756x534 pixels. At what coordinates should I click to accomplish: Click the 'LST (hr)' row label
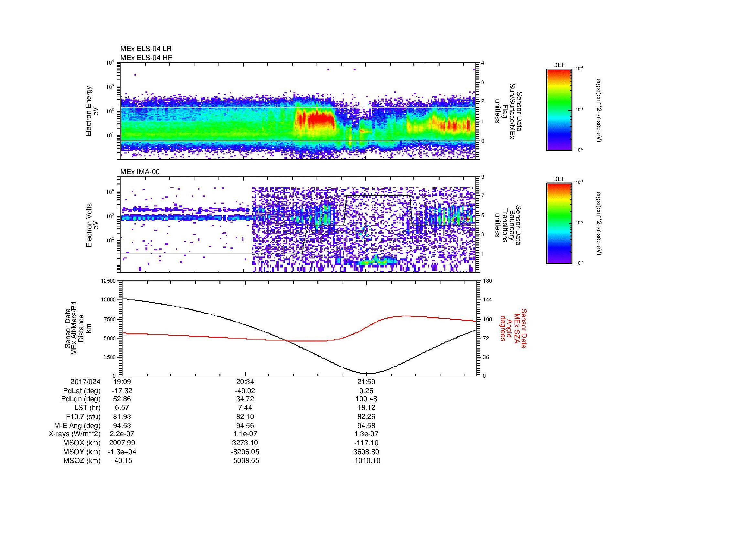[x=87, y=408]
